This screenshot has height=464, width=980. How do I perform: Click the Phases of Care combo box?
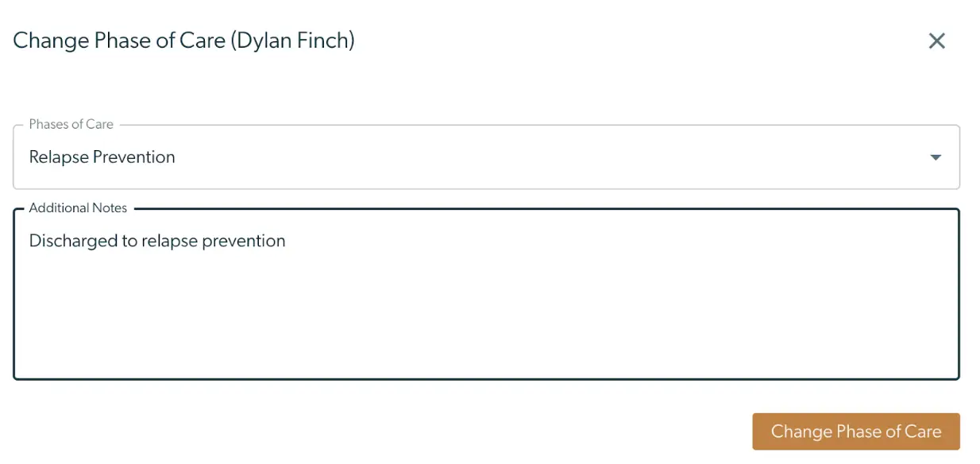pyautogui.click(x=476, y=157)
